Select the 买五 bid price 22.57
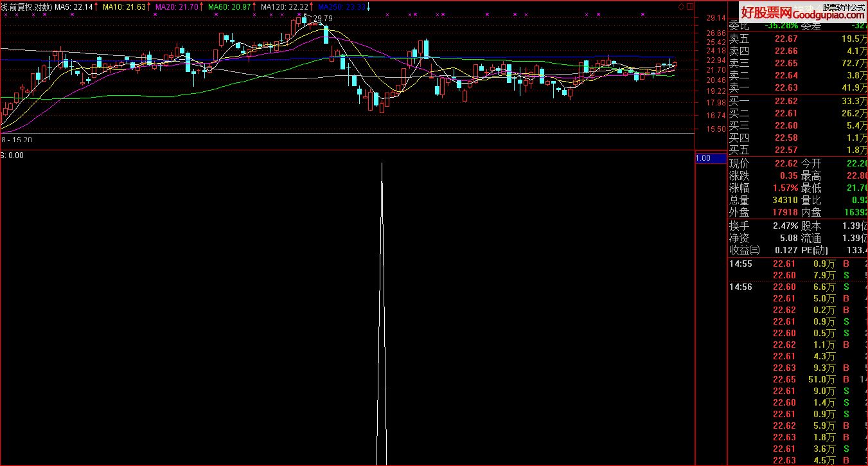The width and height of the screenshot is (868, 466). [786, 150]
